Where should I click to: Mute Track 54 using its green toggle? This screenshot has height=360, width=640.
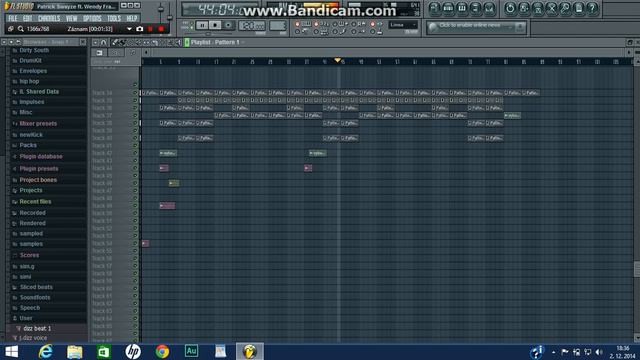point(135,243)
